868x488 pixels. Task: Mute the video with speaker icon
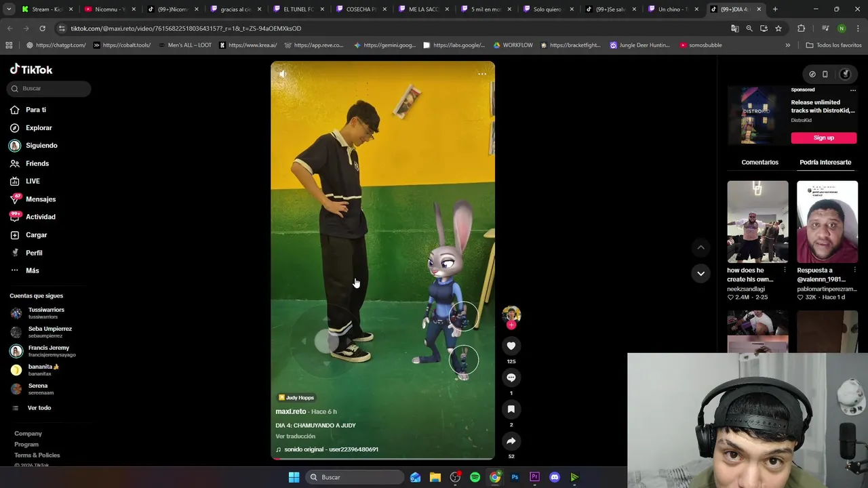283,74
